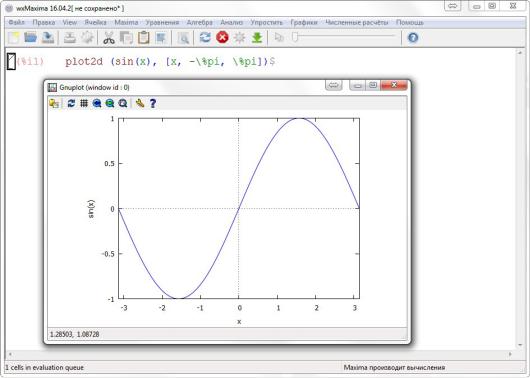Click the Print icon in wxMaxima toolbar
The image size is (530, 378).
[x=70, y=38]
